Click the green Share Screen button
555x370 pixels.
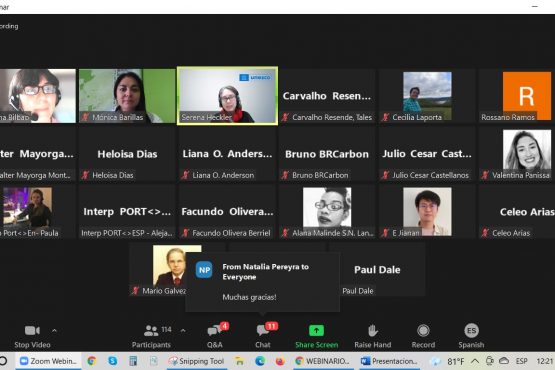click(316, 336)
